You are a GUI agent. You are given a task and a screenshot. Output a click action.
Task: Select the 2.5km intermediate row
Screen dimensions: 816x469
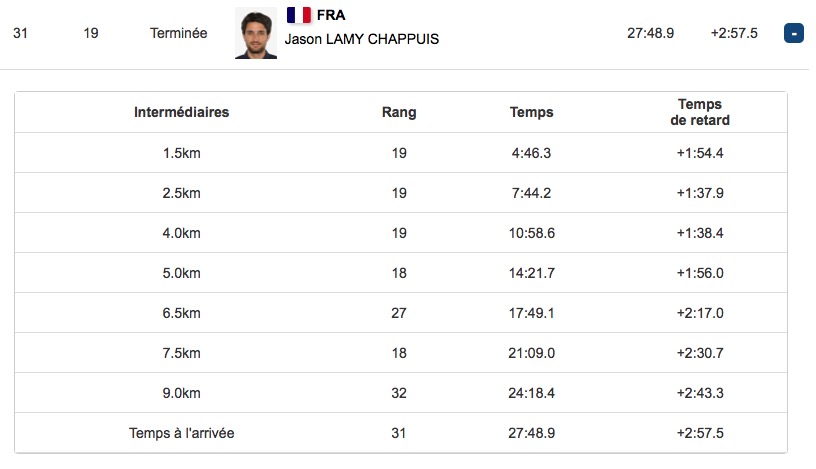pyautogui.click(x=401, y=193)
